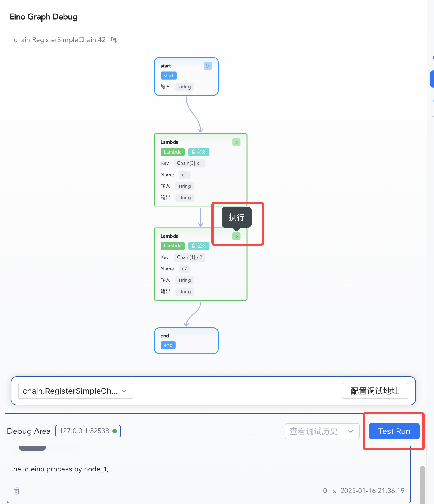Click the layout sort icon beside chain.RegisterSimpleChain:42
Viewport: 434px width, 504px height.
[114, 40]
